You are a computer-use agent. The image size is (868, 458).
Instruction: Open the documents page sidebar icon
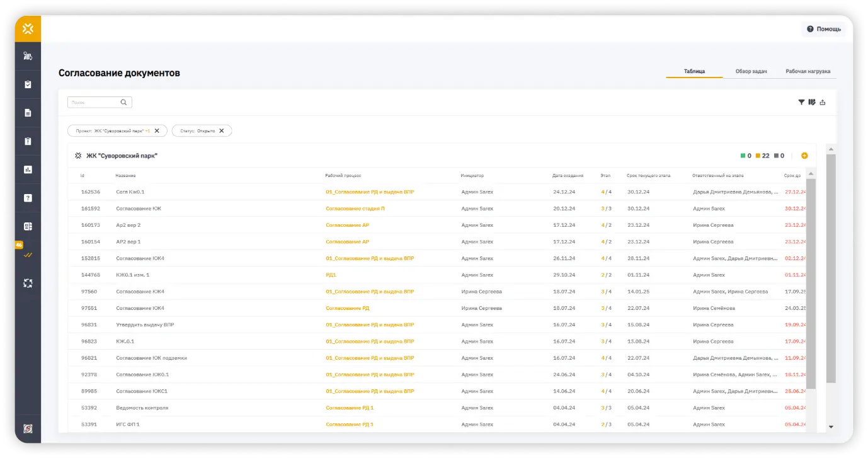tap(28, 113)
